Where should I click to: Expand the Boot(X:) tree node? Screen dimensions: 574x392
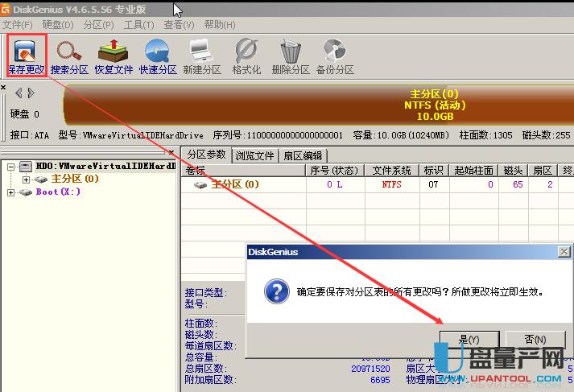[x=11, y=192]
